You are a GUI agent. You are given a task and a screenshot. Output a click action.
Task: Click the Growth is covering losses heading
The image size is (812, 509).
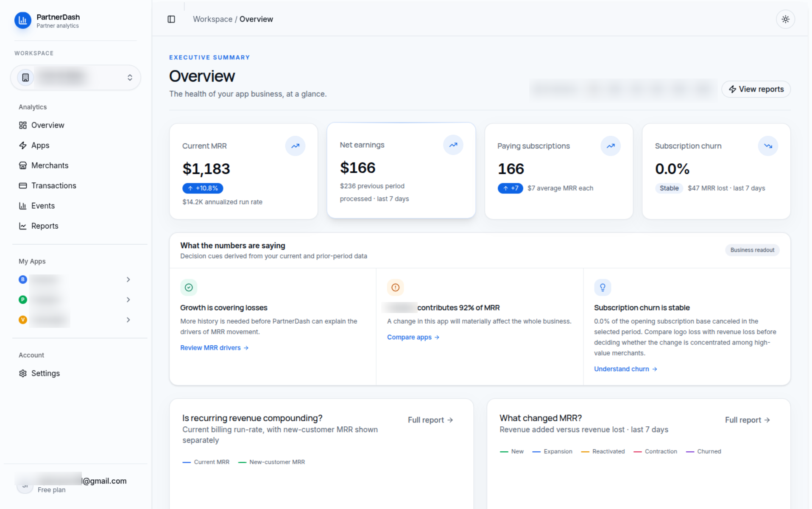(x=223, y=308)
